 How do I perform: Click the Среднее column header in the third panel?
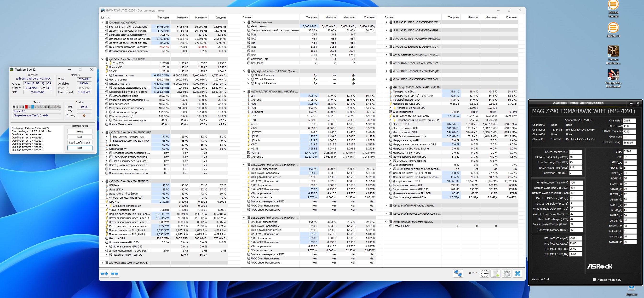(511, 17)
